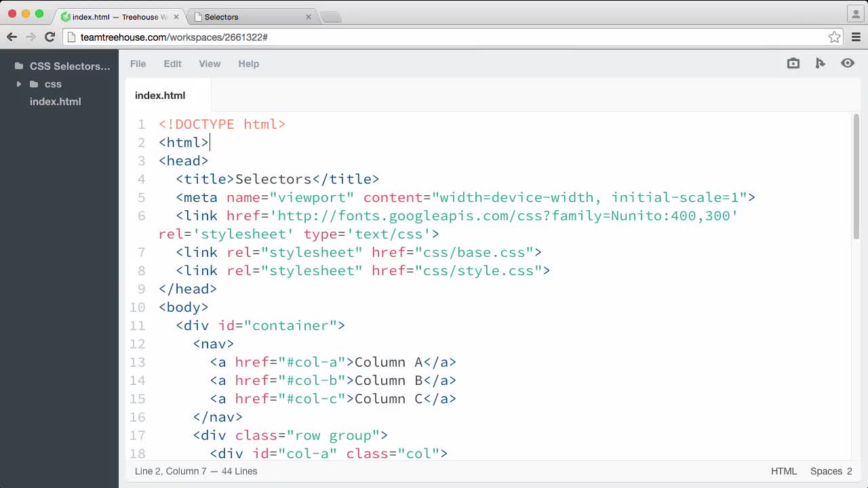Image resolution: width=868 pixels, height=488 pixels.
Task: Select the index.html editor tab
Action: point(160,96)
